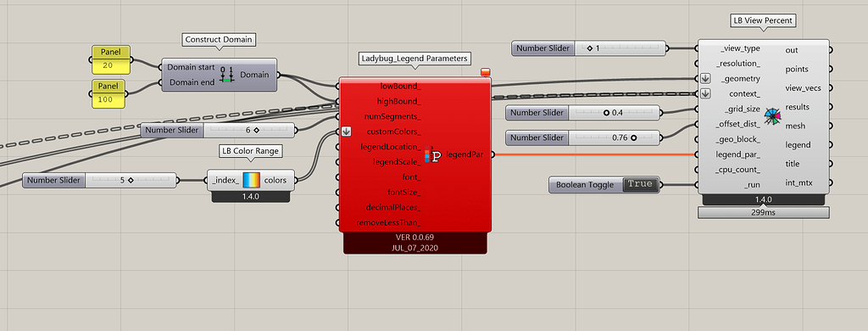Click the Construct Domain component icon
Viewport: 868px width, 331px height.
[x=226, y=75]
